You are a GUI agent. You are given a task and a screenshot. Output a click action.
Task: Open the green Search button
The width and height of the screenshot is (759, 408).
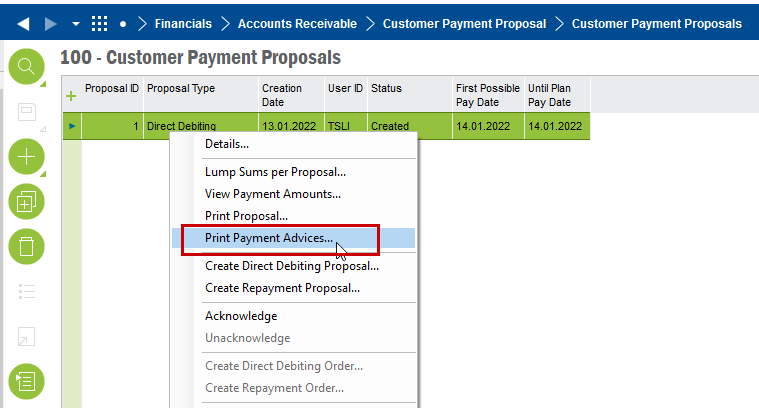pos(26,66)
